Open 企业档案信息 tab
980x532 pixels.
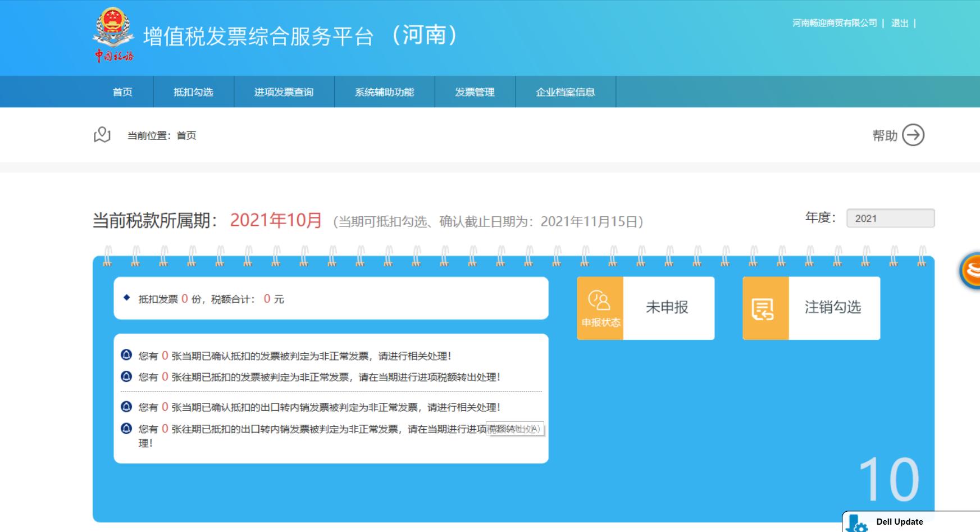tap(566, 92)
